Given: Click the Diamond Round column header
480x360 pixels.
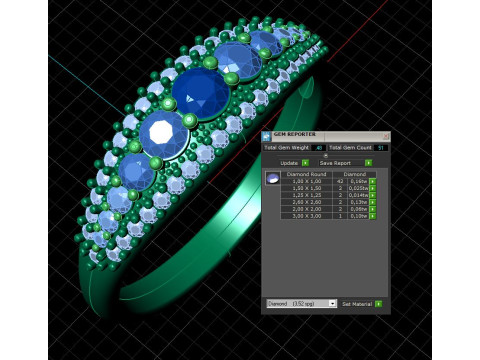Looking at the screenshot, I should tap(306, 174).
